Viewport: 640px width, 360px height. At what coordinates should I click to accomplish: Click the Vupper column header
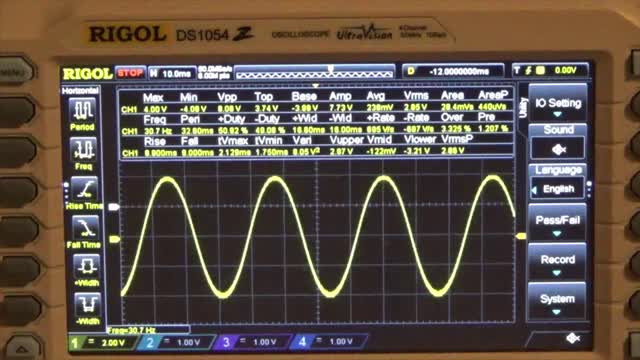(347, 140)
